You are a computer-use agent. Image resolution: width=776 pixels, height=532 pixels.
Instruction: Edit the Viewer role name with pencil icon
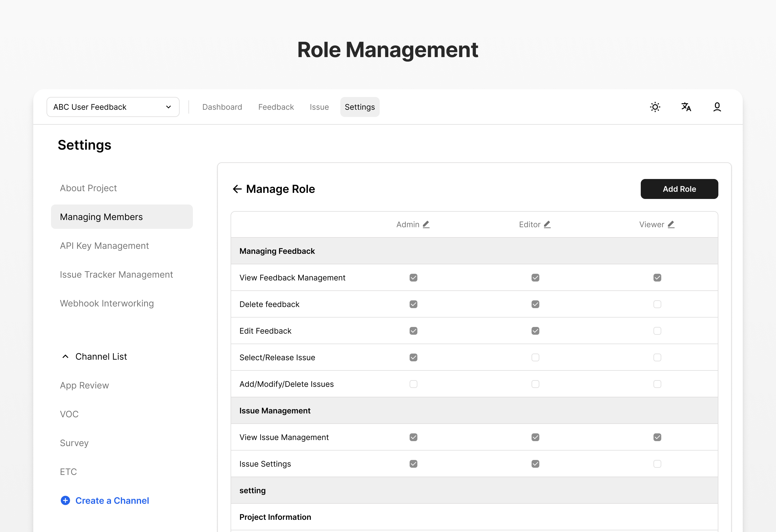pyautogui.click(x=671, y=224)
